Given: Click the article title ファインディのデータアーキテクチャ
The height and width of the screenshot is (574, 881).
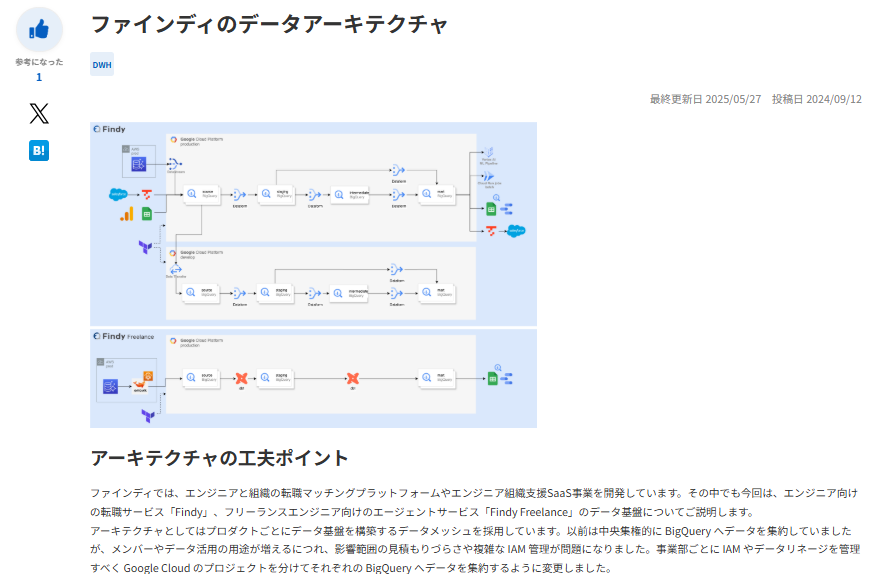Looking at the screenshot, I should point(269,25).
